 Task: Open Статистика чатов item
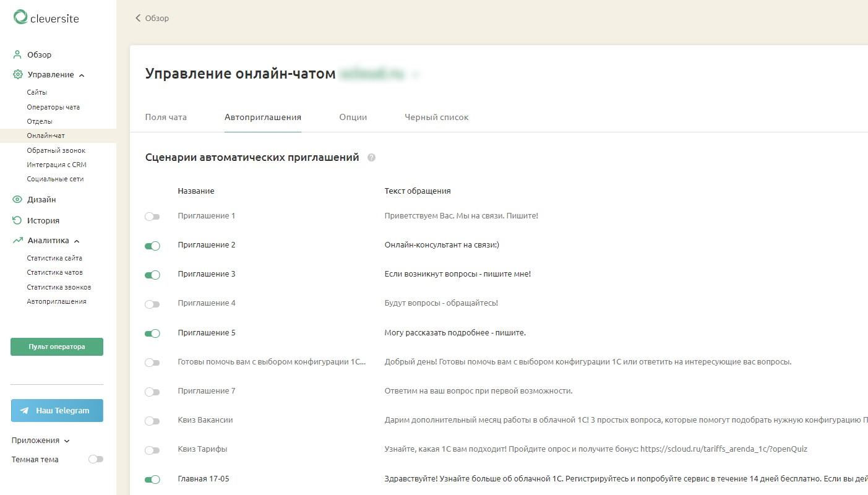[x=54, y=272]
